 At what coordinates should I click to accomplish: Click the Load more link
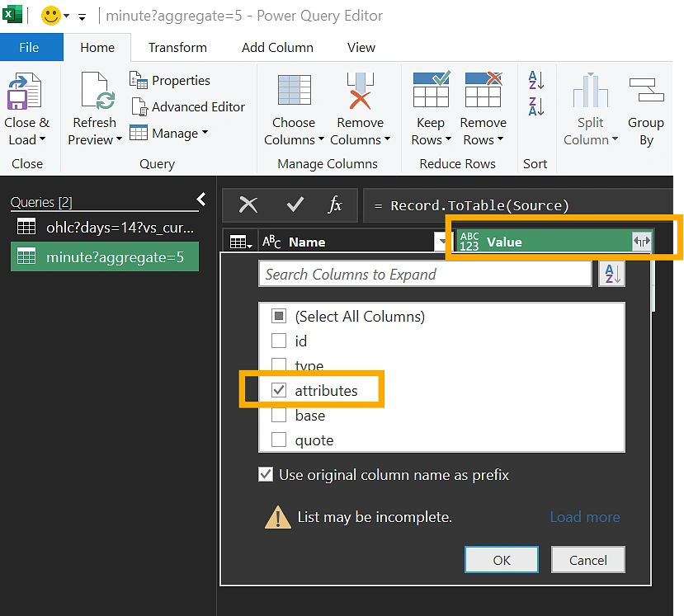click(x=584, y=516)
